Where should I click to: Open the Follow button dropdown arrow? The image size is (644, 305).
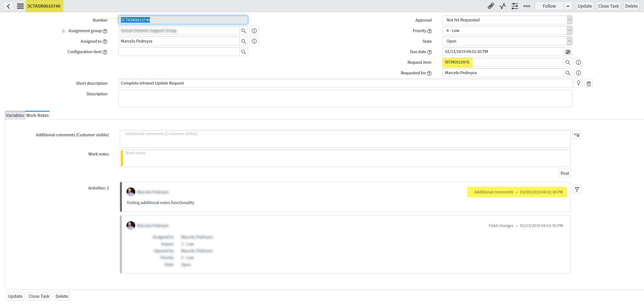click(568, 6)
